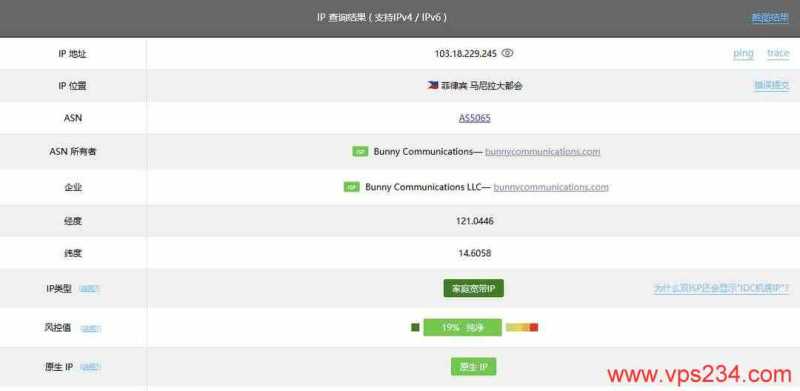
Task: Click the 'IP 查询结果' header title
Action: (382, 18)
